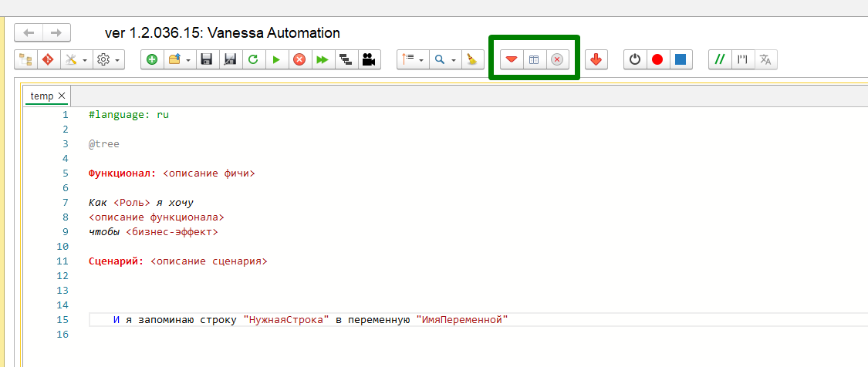The width and height of the screenshot is (868, 367).
Task: Run scenario with the green play button
Action: (276, 60)
